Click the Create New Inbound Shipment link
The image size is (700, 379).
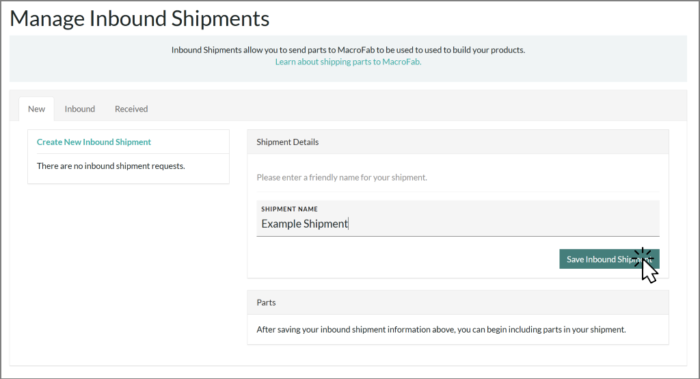click(x=94, y=142)
